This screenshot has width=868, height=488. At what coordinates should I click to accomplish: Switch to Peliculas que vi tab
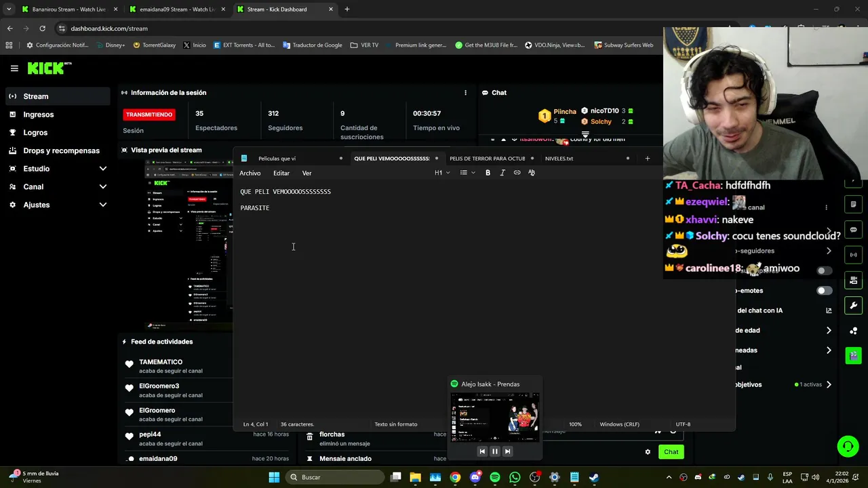292,159
